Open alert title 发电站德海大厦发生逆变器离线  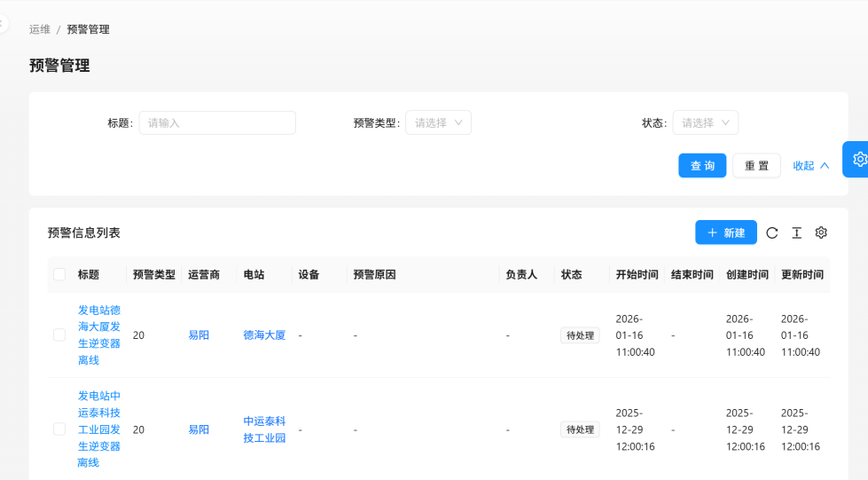[x=99, y=335]
